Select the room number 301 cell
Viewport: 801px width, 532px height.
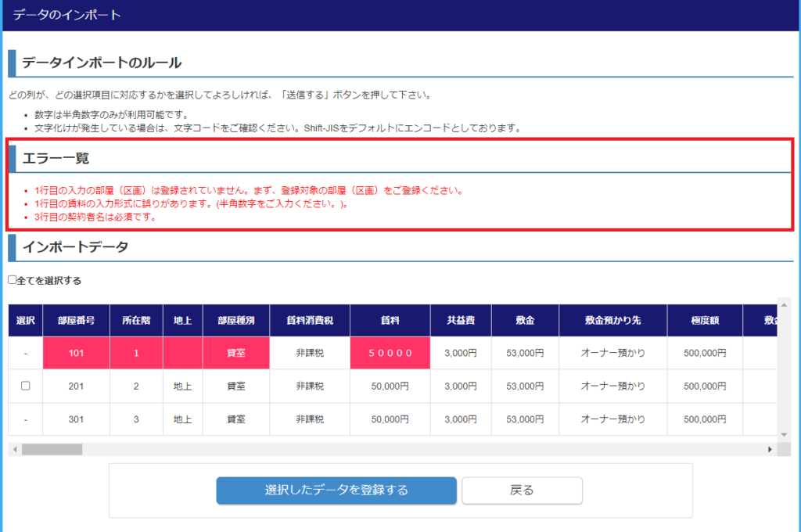click(76, 419)
